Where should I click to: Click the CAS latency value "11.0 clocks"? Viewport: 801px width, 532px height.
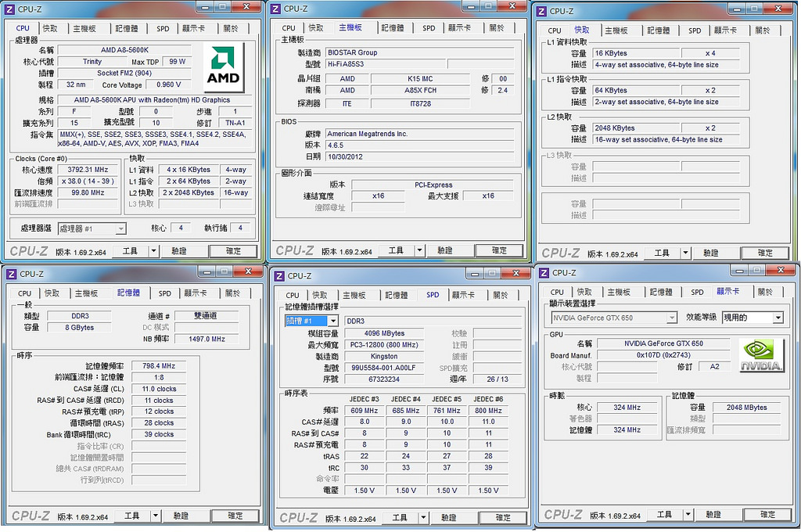coord(159,389)
